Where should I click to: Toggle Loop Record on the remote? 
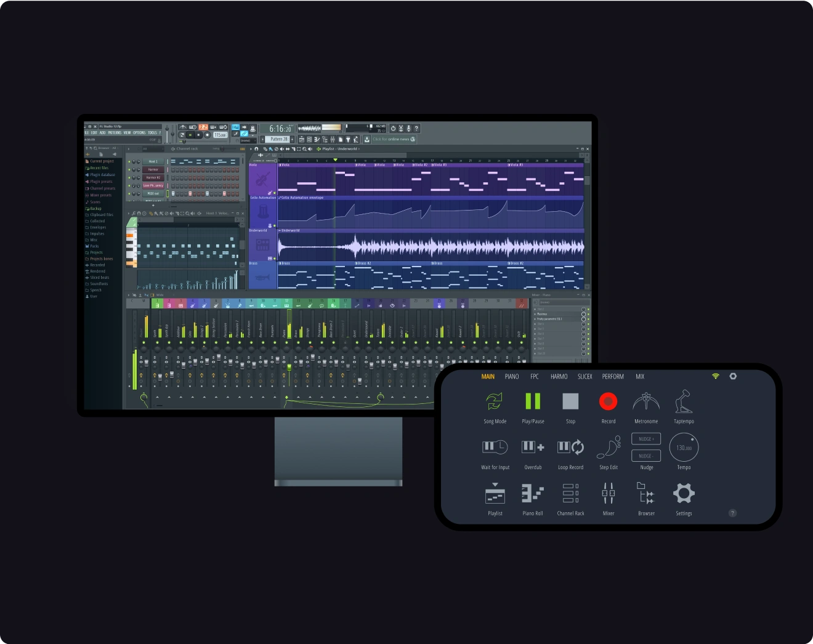(571, 447)
